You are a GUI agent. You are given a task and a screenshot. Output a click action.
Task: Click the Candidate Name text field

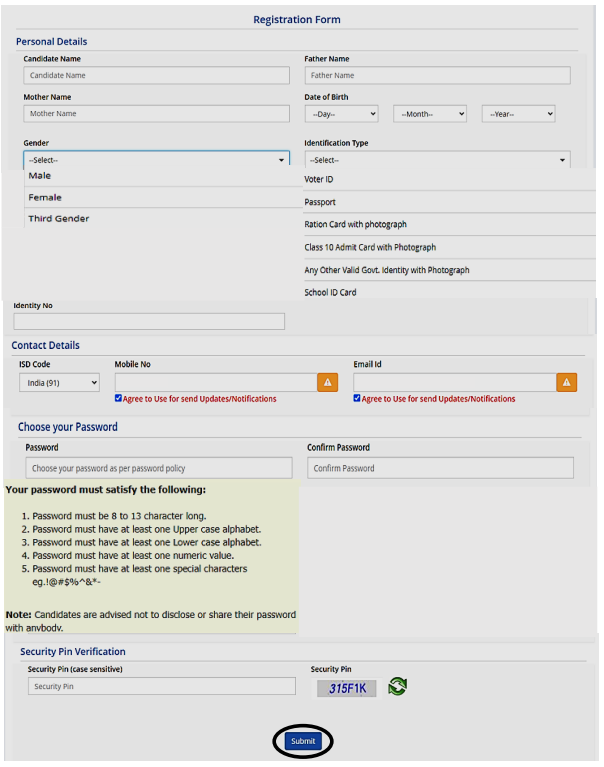tap(156, 75)
